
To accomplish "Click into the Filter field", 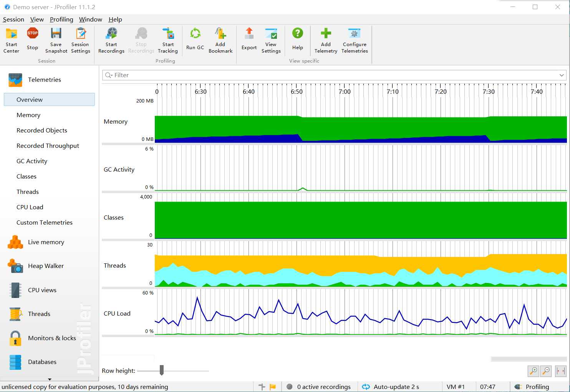I will [334, 75].
